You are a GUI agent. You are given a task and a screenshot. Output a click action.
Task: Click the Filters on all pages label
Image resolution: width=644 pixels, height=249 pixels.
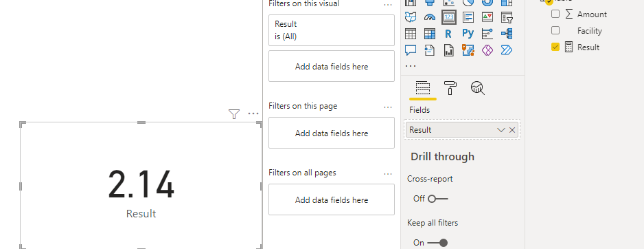click(x=302, y=173)
